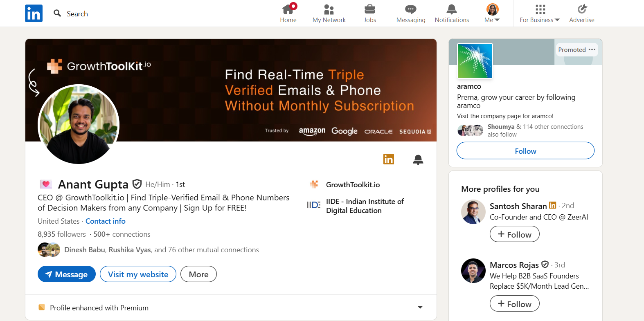Click the Jobs briefcase icon
This screenshot has width=644, height=321.
[x=370, y=9]
